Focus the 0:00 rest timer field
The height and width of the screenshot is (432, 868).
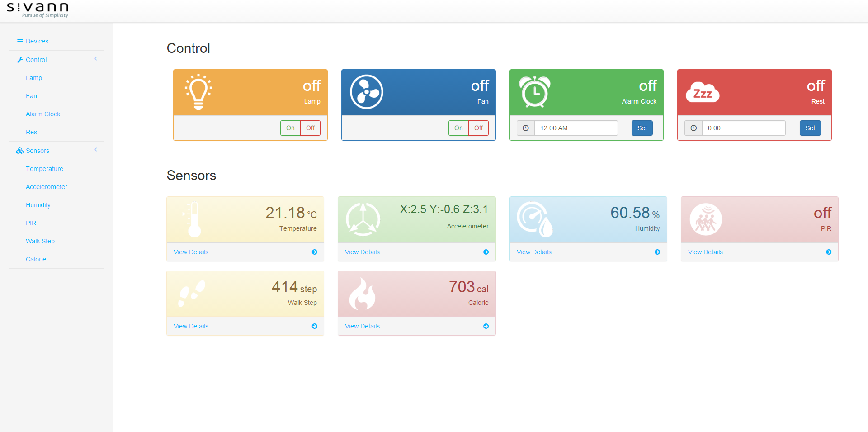click(744, 128)
